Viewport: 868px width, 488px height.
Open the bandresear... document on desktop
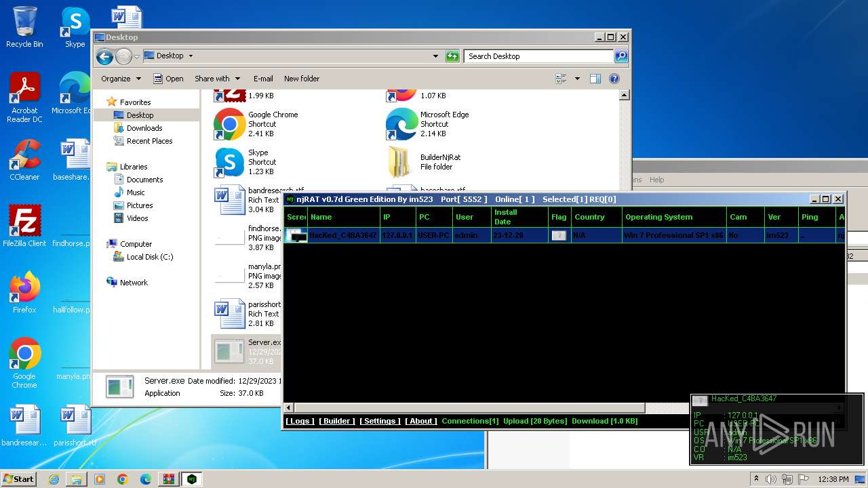24,426
